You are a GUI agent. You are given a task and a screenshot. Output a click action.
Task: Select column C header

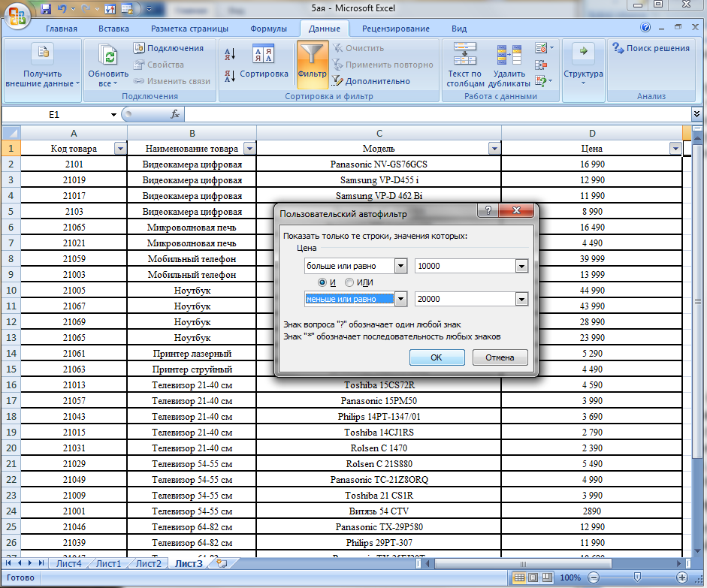pos(379,133)
